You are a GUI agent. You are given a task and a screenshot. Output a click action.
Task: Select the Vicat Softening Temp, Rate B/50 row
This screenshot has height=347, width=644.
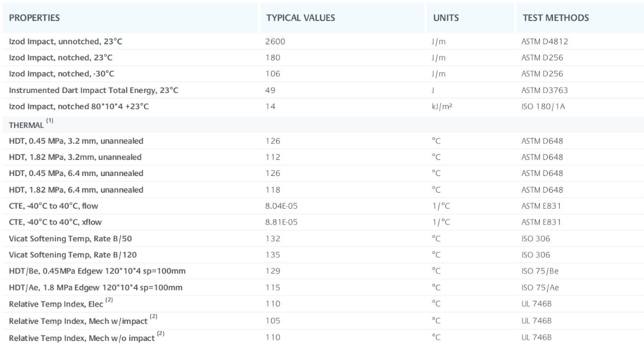point(323,239)
